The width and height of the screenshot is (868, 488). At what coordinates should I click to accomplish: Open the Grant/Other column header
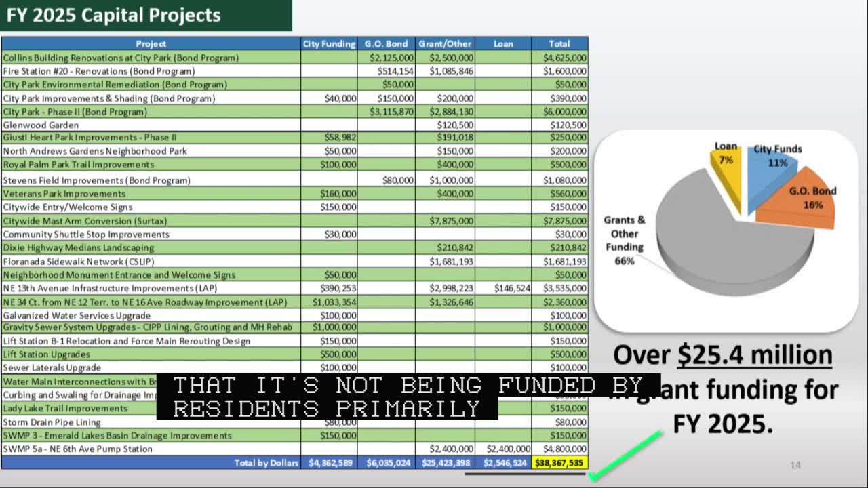[x=444, y=43]
